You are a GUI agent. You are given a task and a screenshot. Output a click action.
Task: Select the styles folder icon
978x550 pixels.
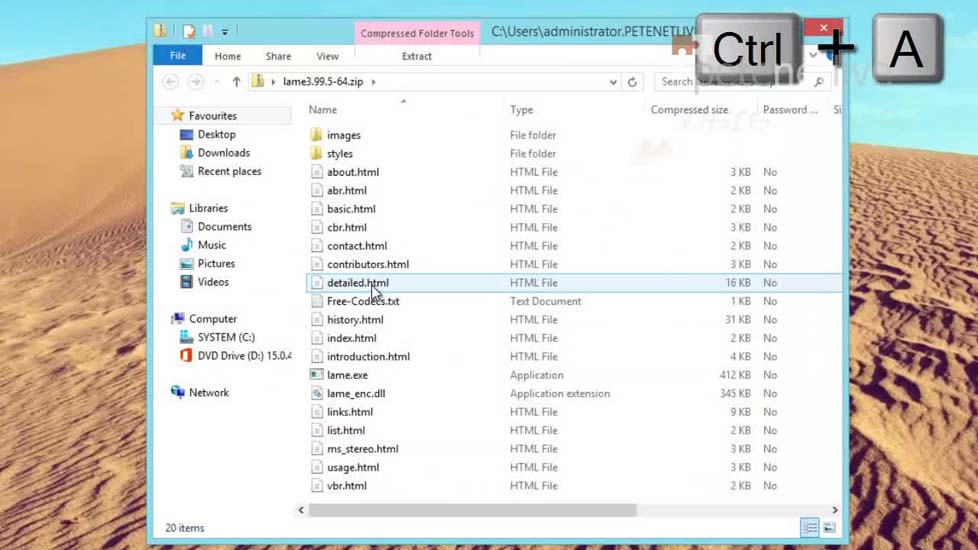pos(316,153)
